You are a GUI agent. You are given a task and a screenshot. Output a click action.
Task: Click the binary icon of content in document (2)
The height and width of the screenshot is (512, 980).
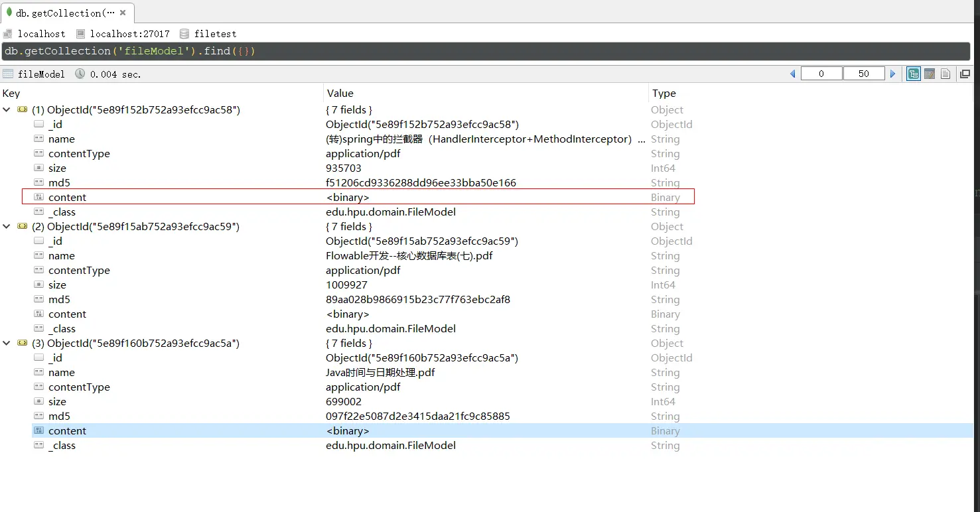coord(39,314)
